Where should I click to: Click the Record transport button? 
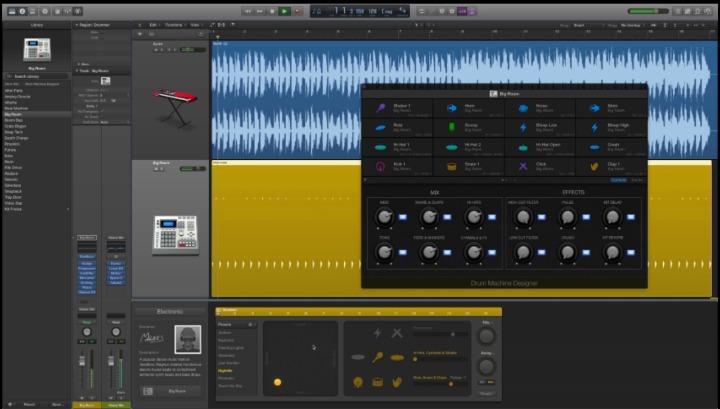coord(299,11)
